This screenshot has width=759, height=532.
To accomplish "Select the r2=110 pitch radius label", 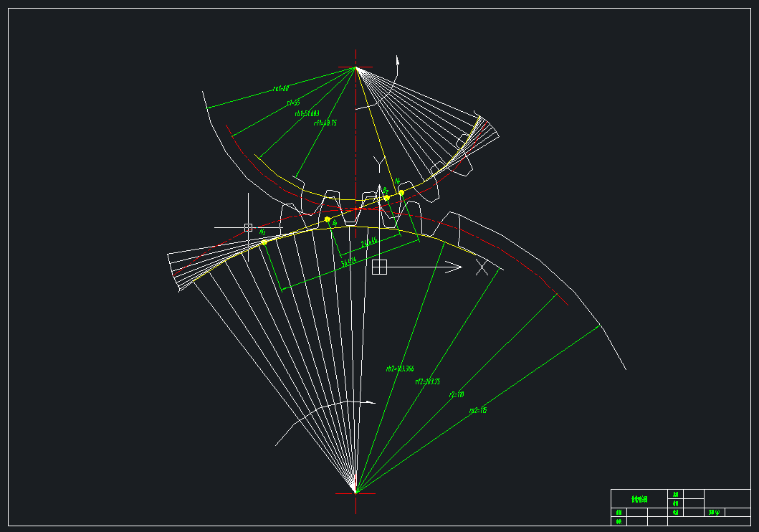I will tap(456, 394).
